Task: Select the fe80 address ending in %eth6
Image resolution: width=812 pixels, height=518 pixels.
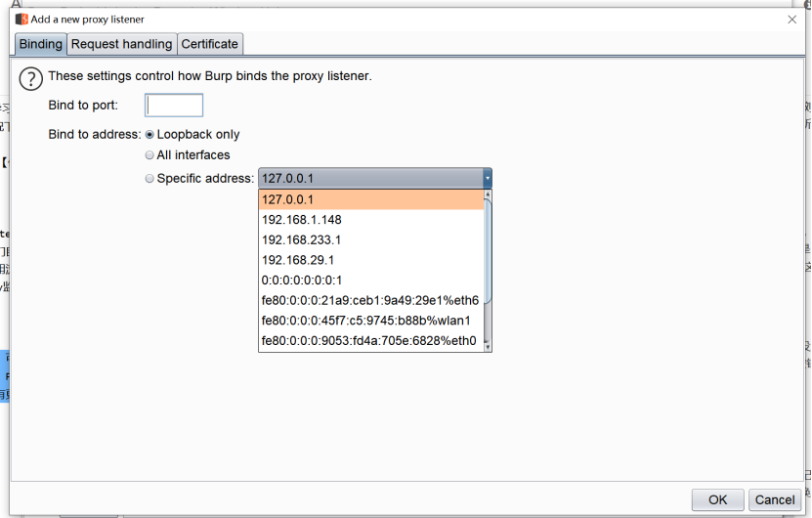Action: [371, 301]
